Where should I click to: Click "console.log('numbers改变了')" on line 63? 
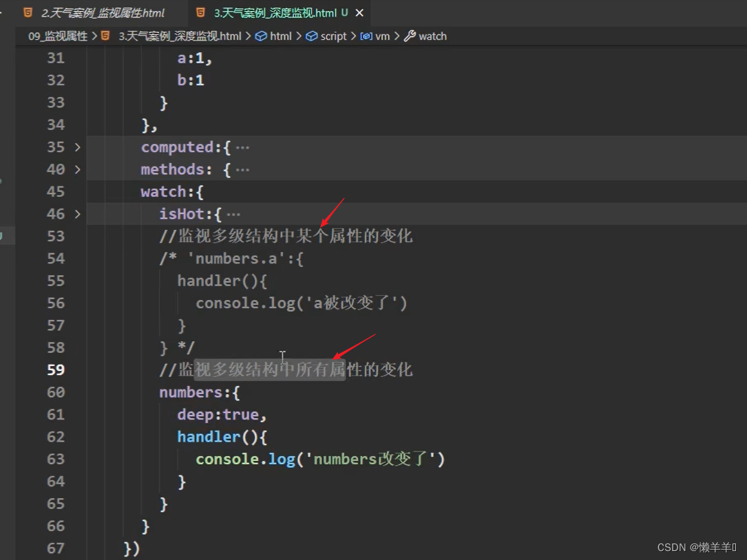coord(320,460)
